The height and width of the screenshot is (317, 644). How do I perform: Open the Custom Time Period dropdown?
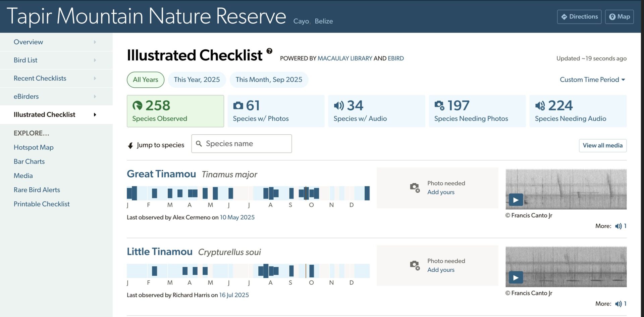pos(592,80)
